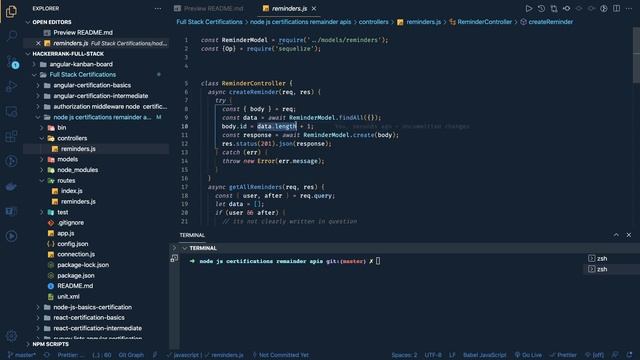Open Git Graph from status bar
Image resolution: width=640 pixels, height=360 pixels.
131,355
